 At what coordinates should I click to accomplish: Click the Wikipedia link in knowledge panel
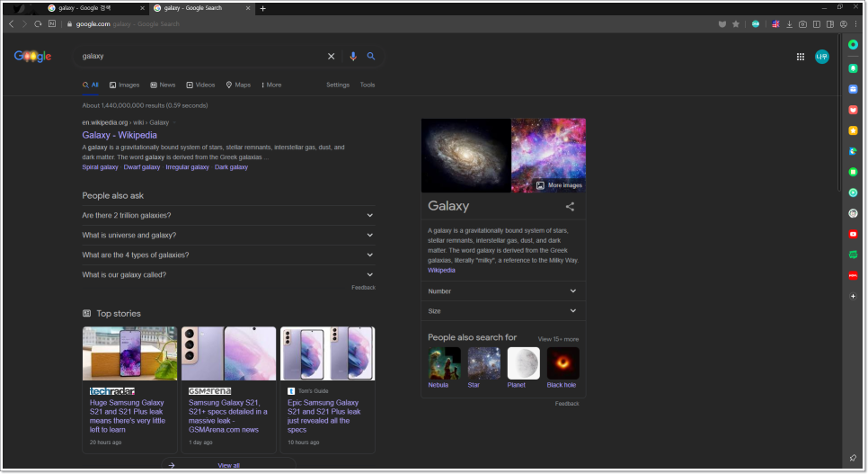(441, 271)
